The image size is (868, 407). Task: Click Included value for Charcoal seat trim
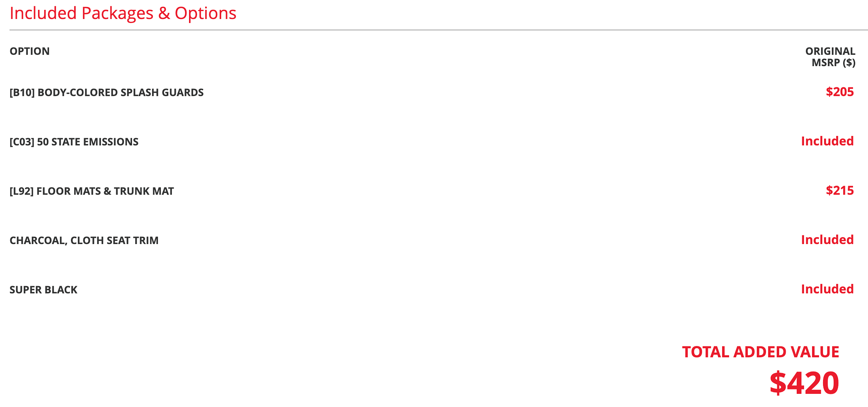(827, 240)
